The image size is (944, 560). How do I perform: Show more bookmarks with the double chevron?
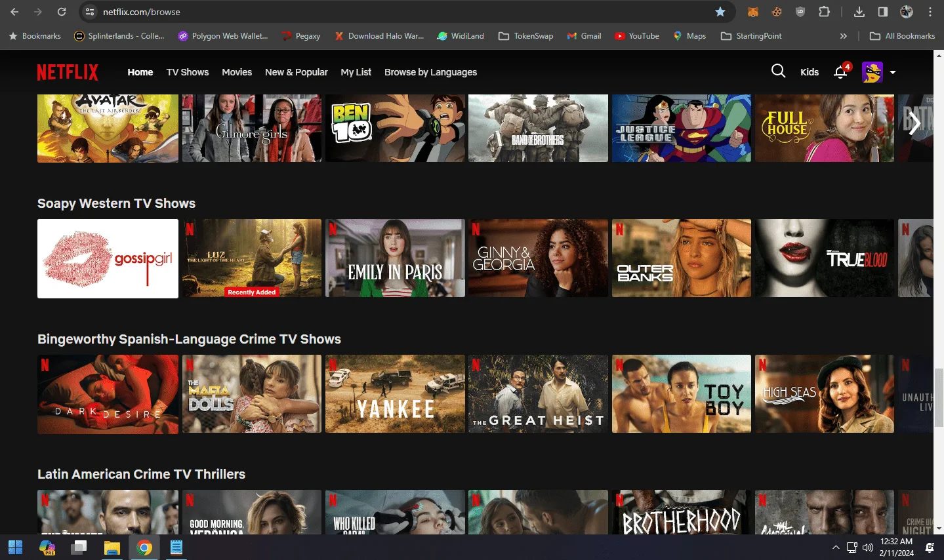pyautogui.click(x=844, y=36)
